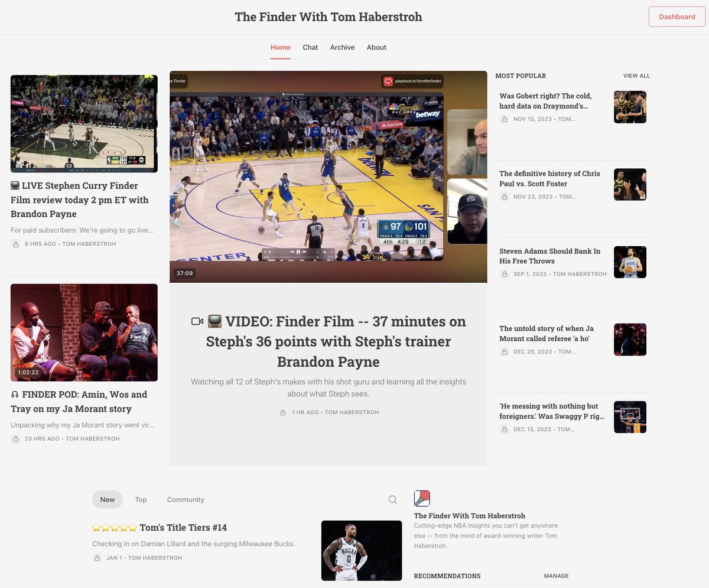Click The Finder With Tom Haberstroh header title

coord(329,17)
